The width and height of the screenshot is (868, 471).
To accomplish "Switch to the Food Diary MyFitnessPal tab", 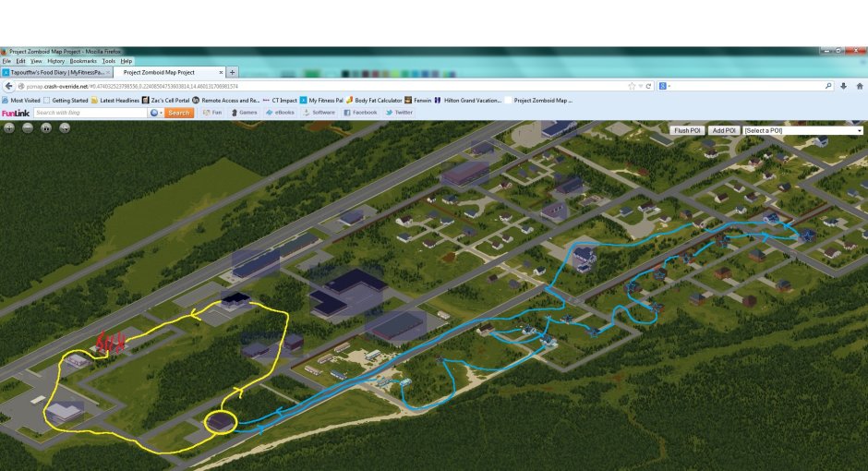I will (55, 72).
